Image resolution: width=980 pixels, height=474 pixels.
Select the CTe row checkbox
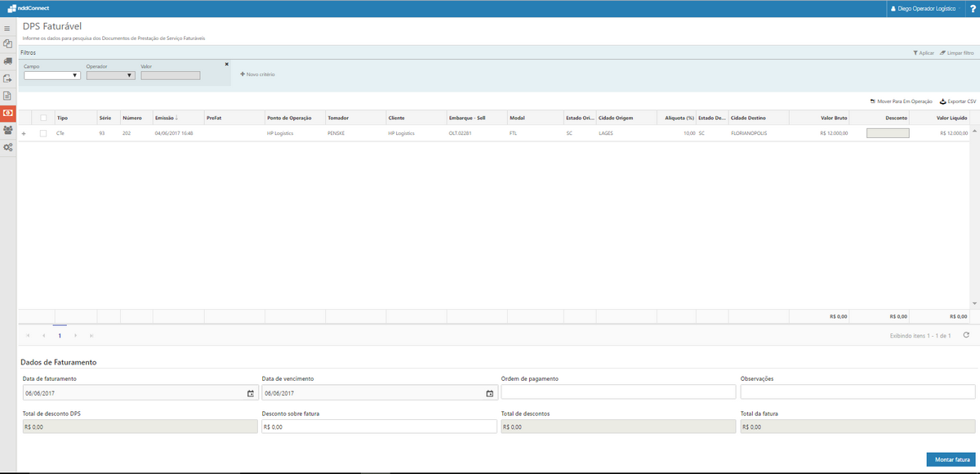(x=43, y=133)
